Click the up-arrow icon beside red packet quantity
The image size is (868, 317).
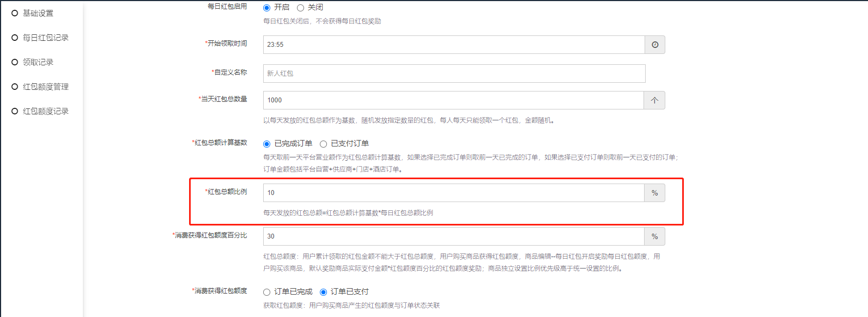click(654, 100)
